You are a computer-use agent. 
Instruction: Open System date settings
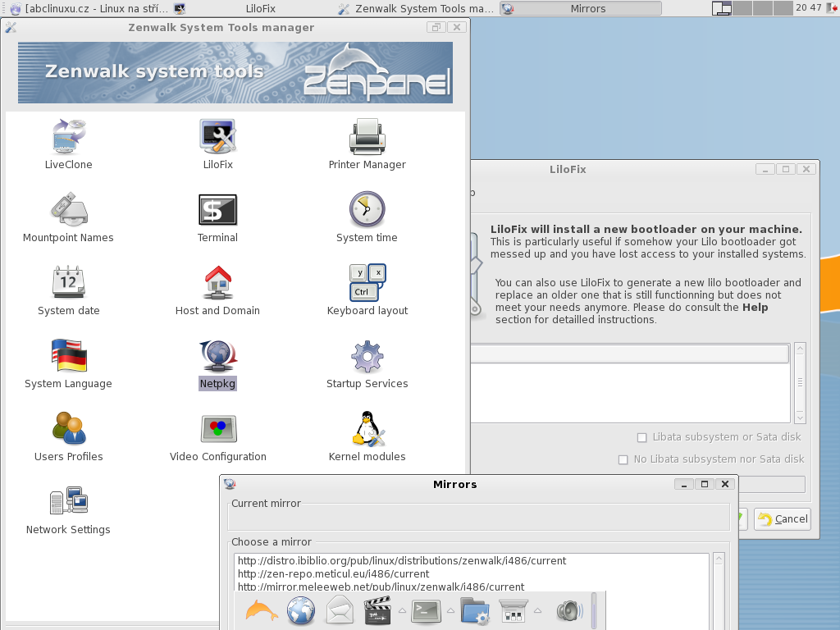click(x=69, y=290)
